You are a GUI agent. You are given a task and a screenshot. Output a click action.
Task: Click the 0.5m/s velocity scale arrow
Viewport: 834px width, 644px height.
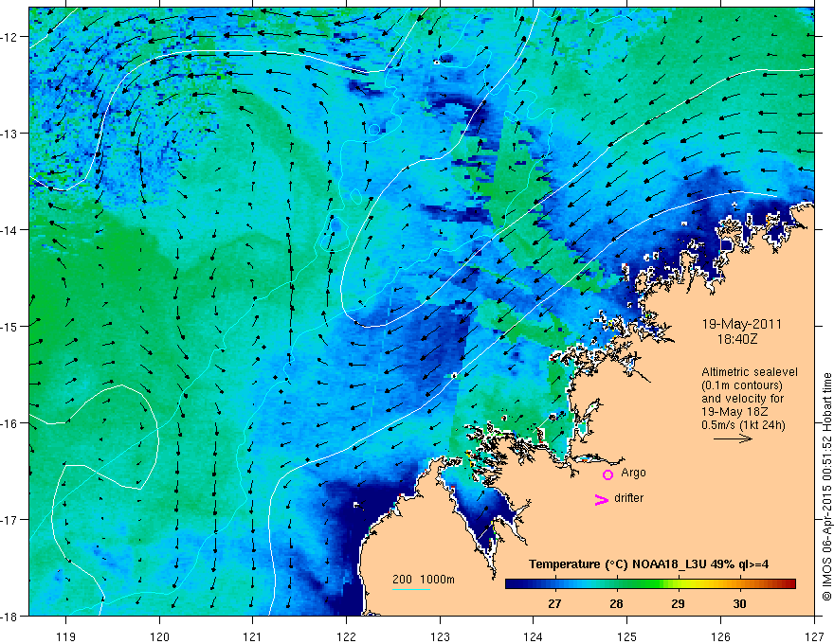tap(733, 438)
